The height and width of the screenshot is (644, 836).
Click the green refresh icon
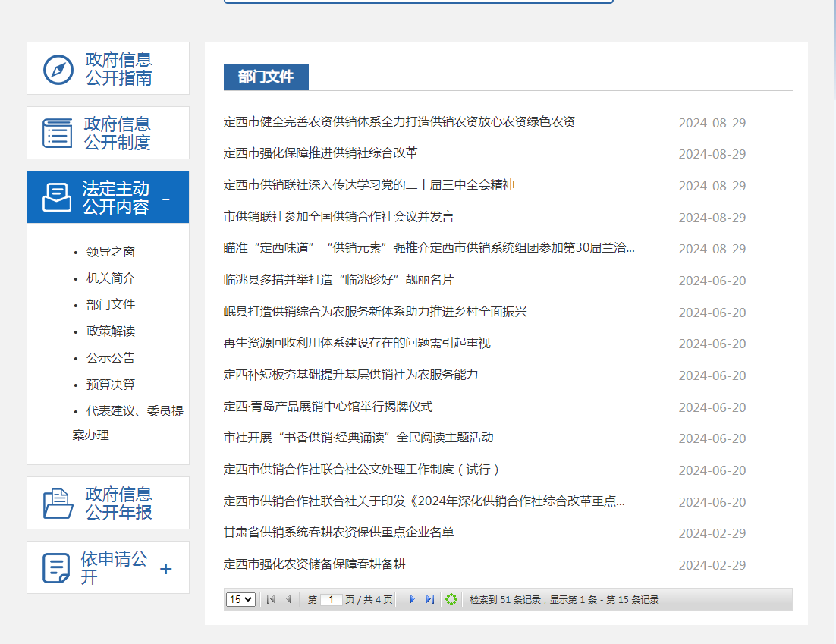click(x=451, y=599)
